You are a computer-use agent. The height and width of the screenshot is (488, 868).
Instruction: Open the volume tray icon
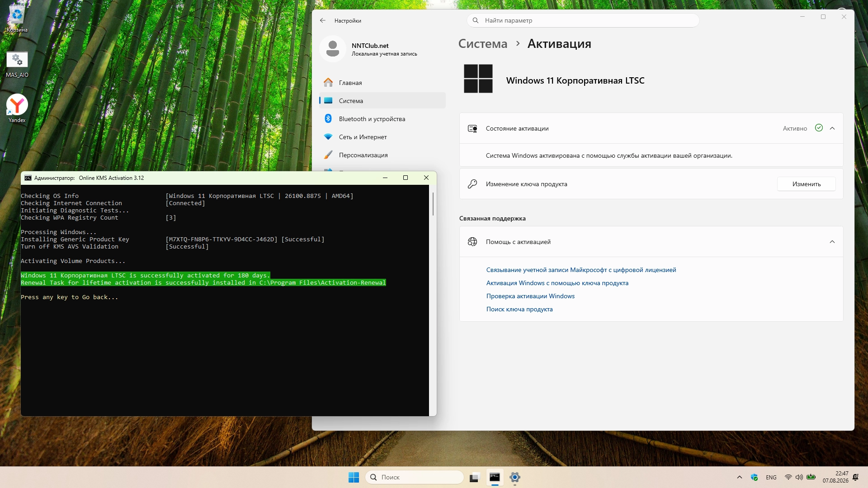pyautogui.click(x=799, y=477)
